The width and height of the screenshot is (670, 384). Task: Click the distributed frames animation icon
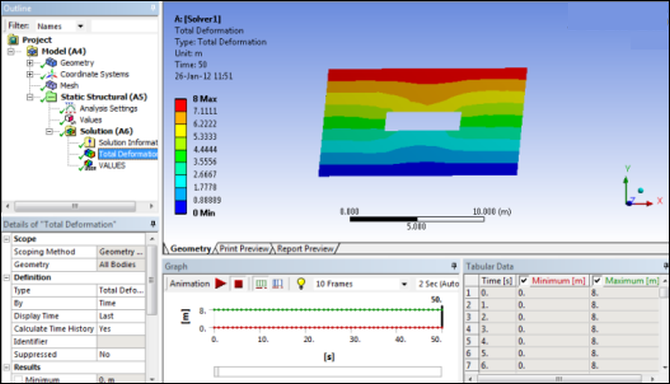coord(261,284)
